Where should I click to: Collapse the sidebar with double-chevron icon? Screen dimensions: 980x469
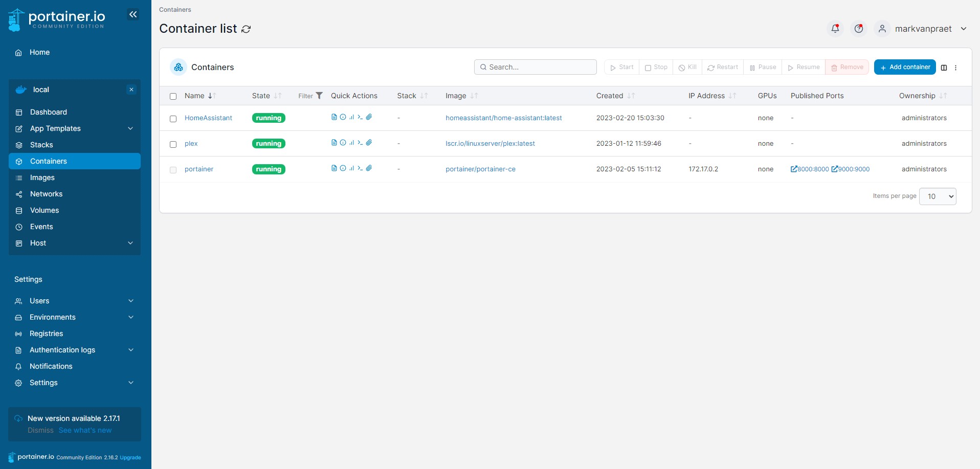click(133, 14)
